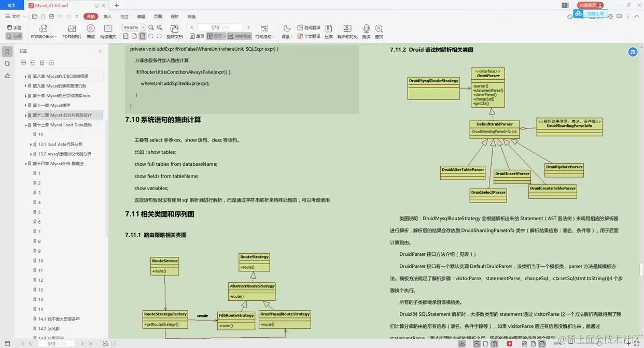
Task: Go to next page arrow in toolbar
Action: tap(248, 27)
